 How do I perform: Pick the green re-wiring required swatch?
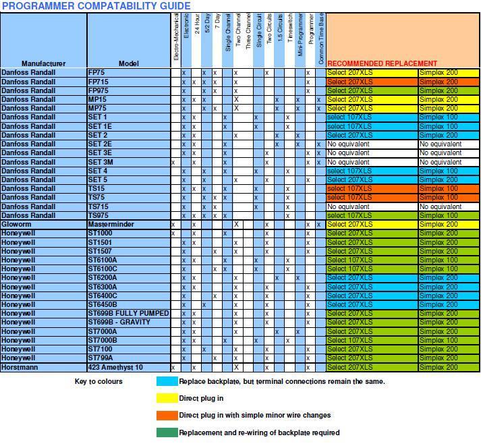[x=167, y=432]
